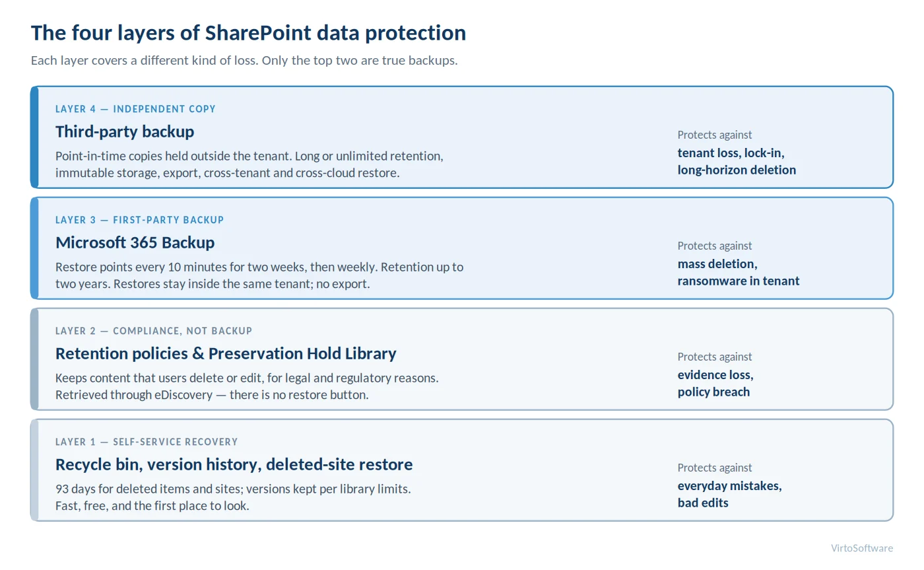The width and height of the screenshot is (924, 570).
Task: Click the description starting 'Point-in-time copies held outside'
Action: point(249,164)
